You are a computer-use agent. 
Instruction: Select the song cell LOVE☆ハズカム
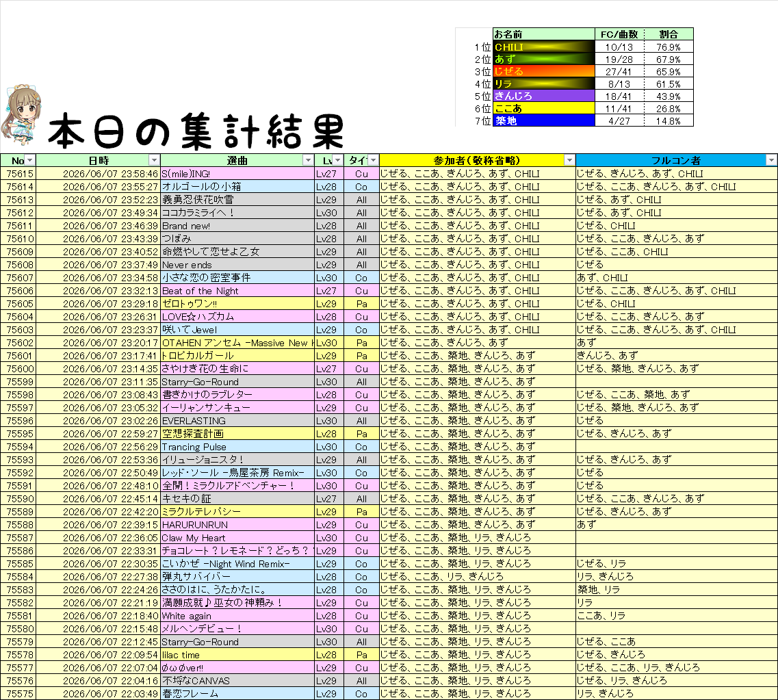coord(237,317)
